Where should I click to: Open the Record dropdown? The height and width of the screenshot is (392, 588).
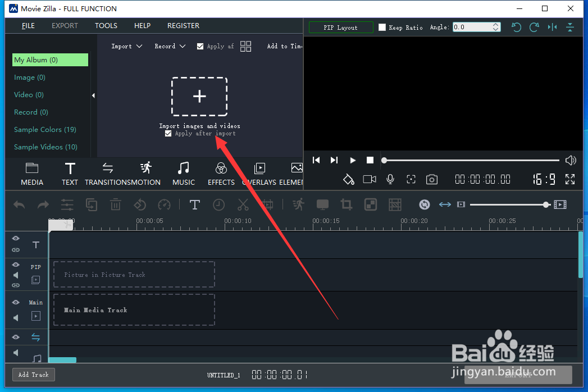click(170, 46)
